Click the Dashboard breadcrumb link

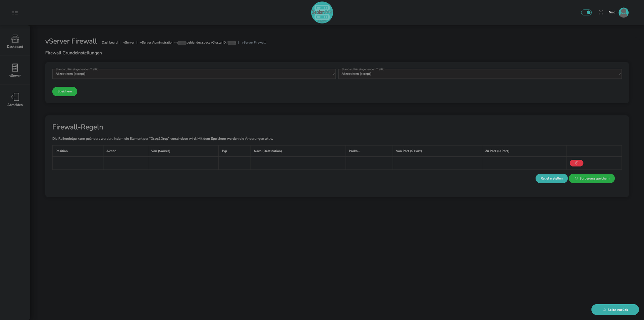(x=110, y=43)
